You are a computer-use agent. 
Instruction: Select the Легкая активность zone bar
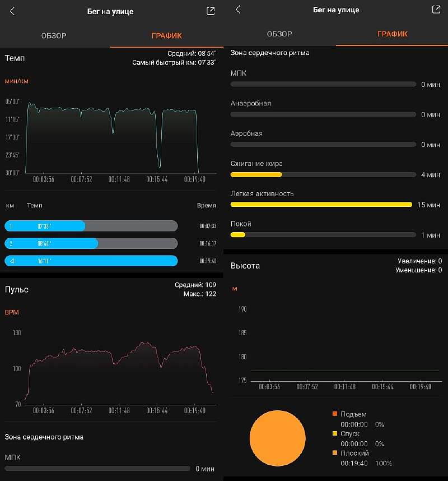point(323,205)
